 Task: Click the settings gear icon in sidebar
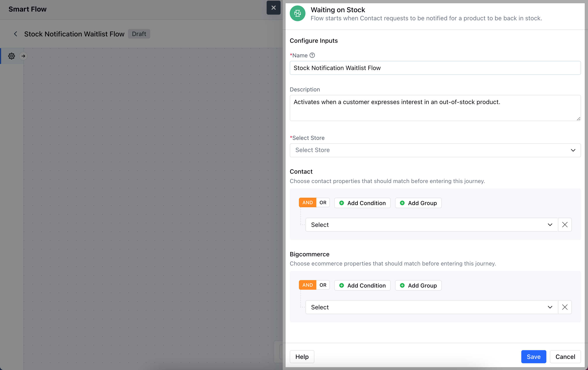pyautogui.click(x=12, y=56)
